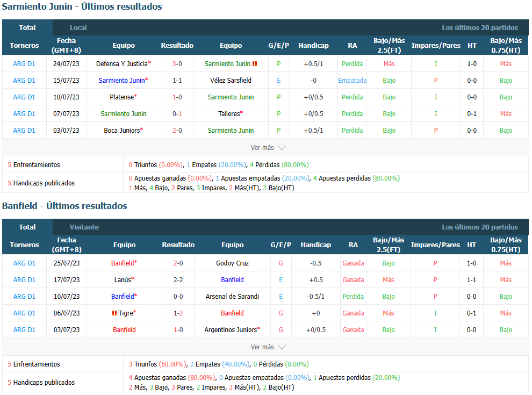This screenshot has height=395, width=532.
Task: Click the 1-0 result in Argentinos Juniors row
Action: [x=178, y=329]
